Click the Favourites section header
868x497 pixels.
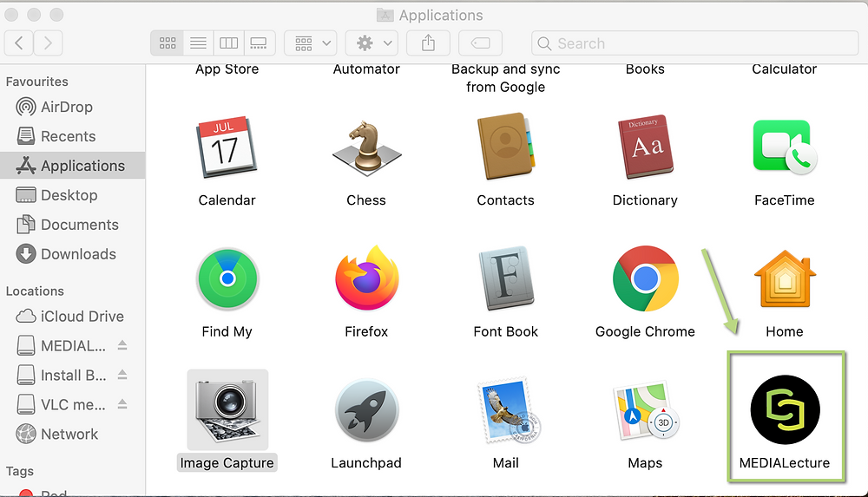[37, 82]
